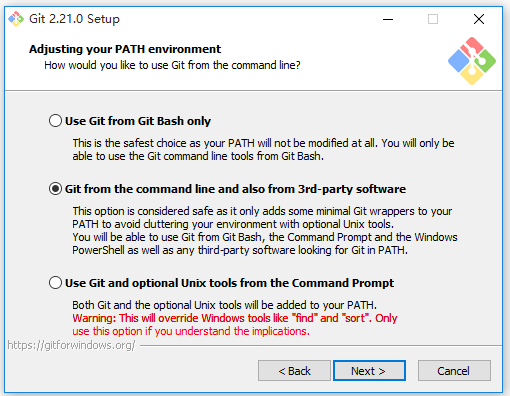
Task: Click the Git icon in the title bar
Action: (x=16, y=19)
